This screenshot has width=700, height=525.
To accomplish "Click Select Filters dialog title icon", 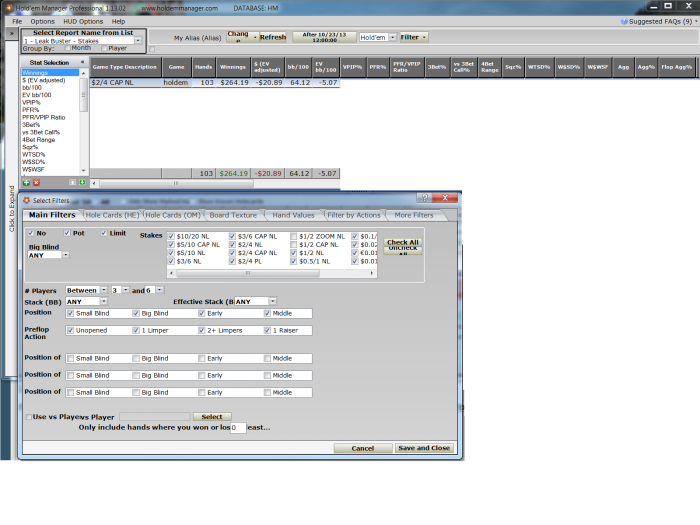I will [26, 200].
